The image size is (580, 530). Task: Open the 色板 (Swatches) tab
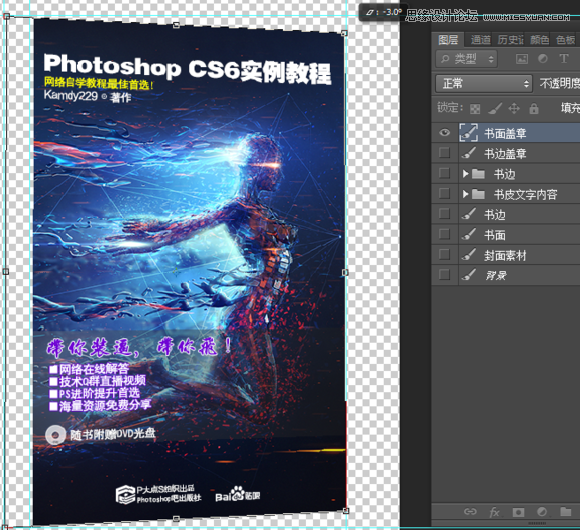pyautogui.click(x=565, y=40)
